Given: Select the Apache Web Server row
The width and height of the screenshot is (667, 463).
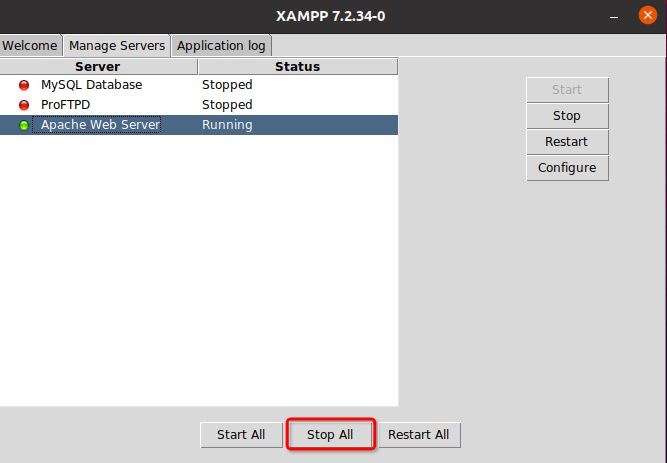Looking at the screenshot, I should [199, 125].
